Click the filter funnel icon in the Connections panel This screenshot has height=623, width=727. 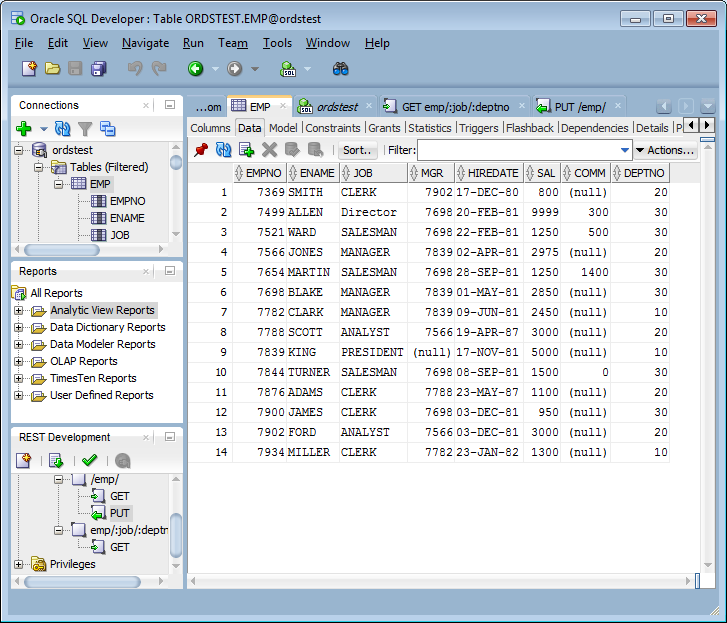coord(85,129)
